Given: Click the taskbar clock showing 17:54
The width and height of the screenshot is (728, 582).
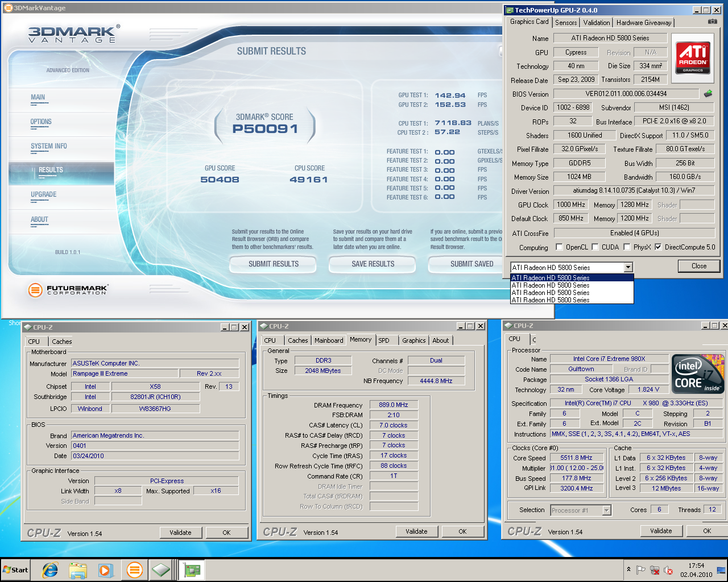Looking at the screenshot, I should (x=696, y=570).
